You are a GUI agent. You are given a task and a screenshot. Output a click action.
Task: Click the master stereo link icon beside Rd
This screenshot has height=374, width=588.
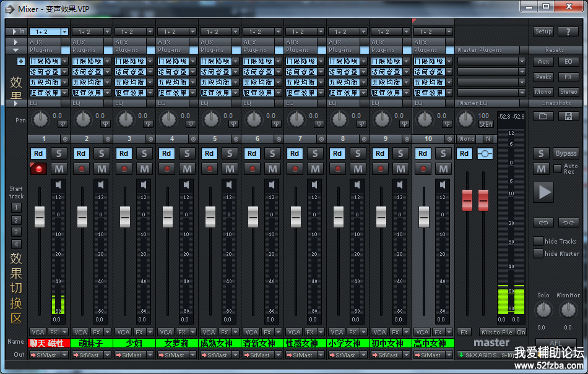pos(485,153)
